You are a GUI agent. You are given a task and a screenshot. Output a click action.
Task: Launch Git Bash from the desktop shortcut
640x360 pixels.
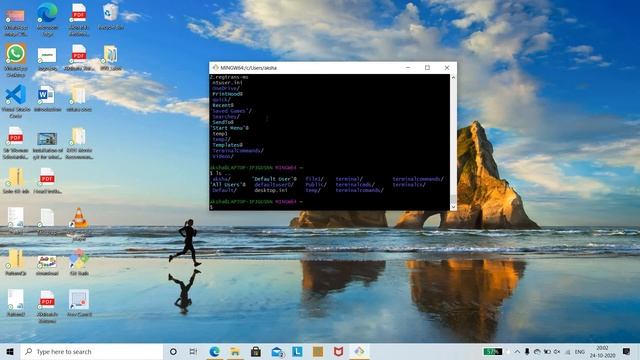pyautogui.click(x=79, y=261)
